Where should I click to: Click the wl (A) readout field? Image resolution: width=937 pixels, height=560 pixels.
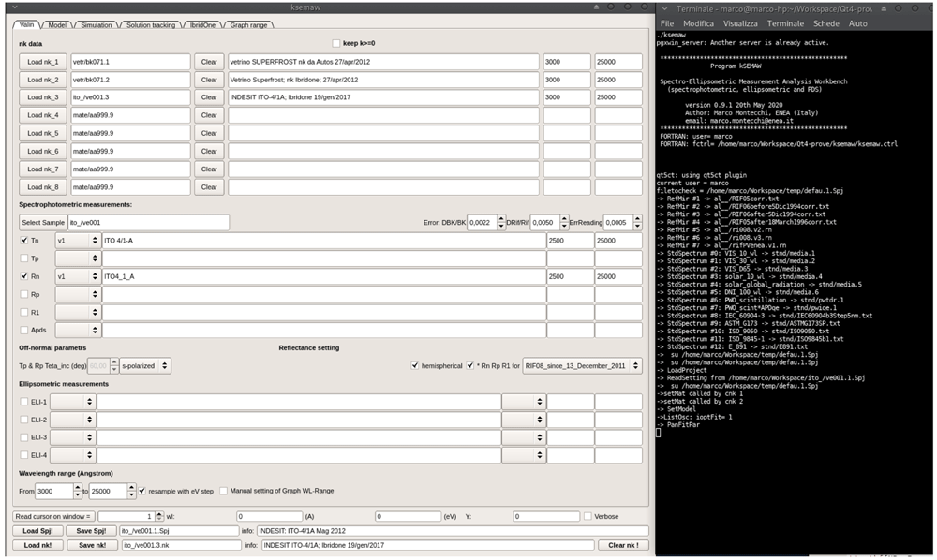(270, 516)
